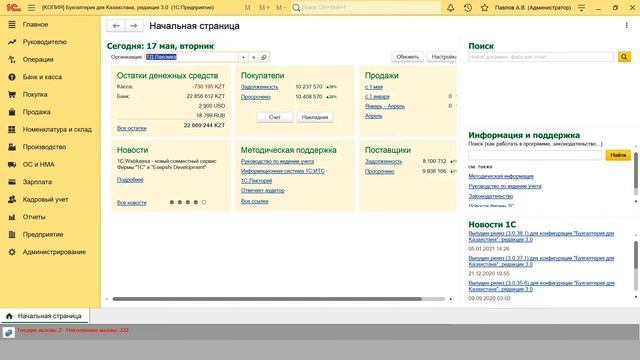Click the Организация input field
The width and height of the screenshot is (640, 360).
point(191,57)
